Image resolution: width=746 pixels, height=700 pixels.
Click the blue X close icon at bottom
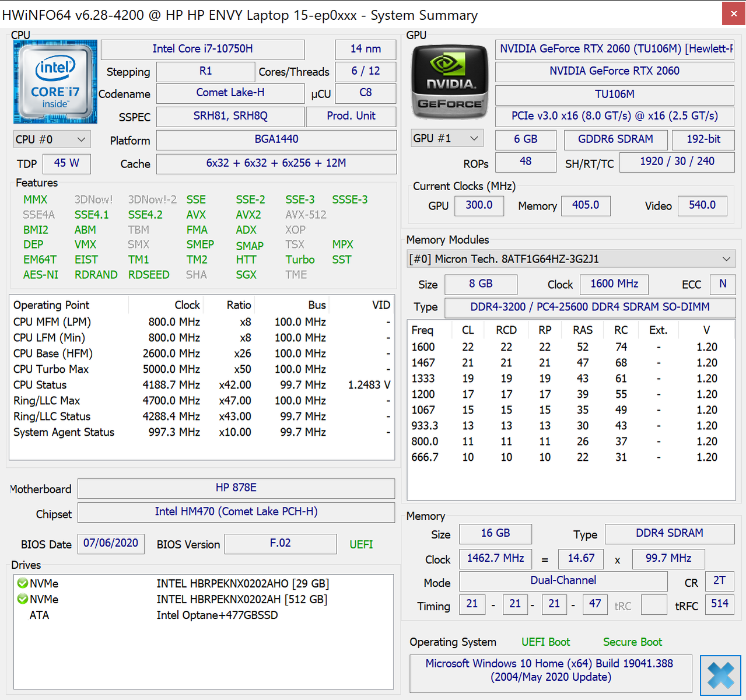pyautogui.click(x=720, y=675)
